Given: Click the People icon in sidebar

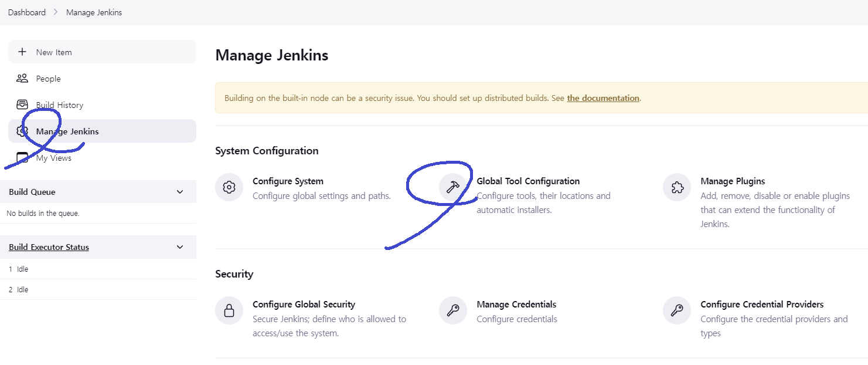Looking at the screenshot, I should (x=22, y=78).
